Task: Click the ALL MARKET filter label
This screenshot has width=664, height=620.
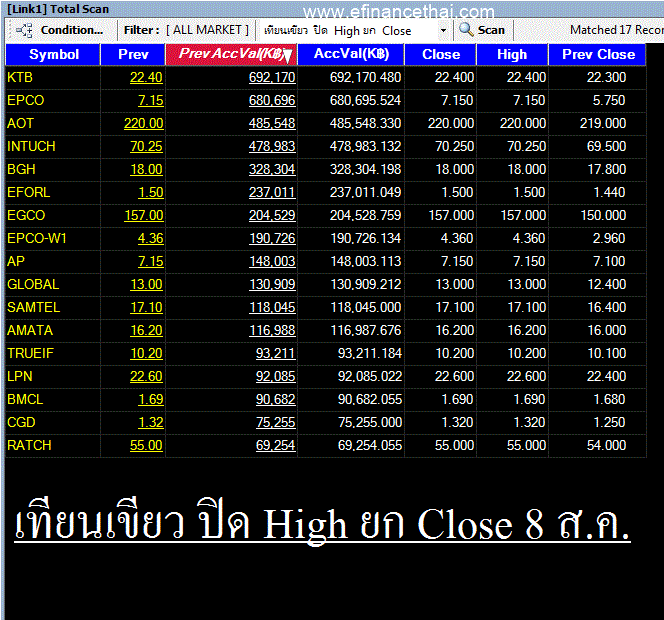Action: [208, 30]
